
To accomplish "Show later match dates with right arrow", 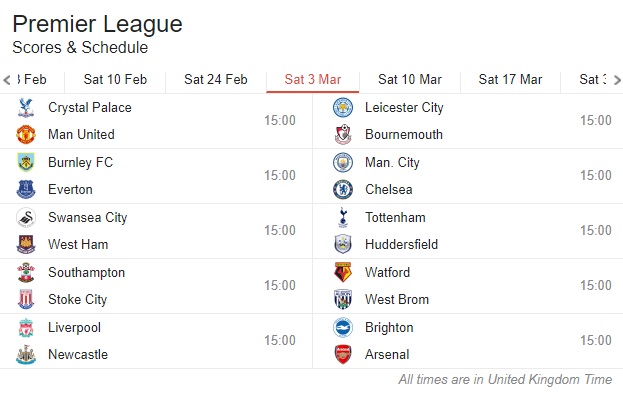I will point(617,80).
